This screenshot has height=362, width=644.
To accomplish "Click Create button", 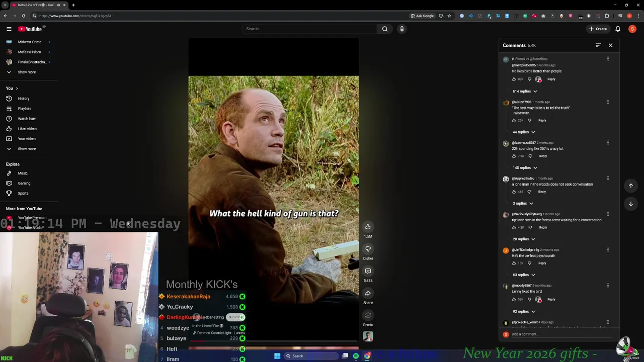I will coord(598,29).
